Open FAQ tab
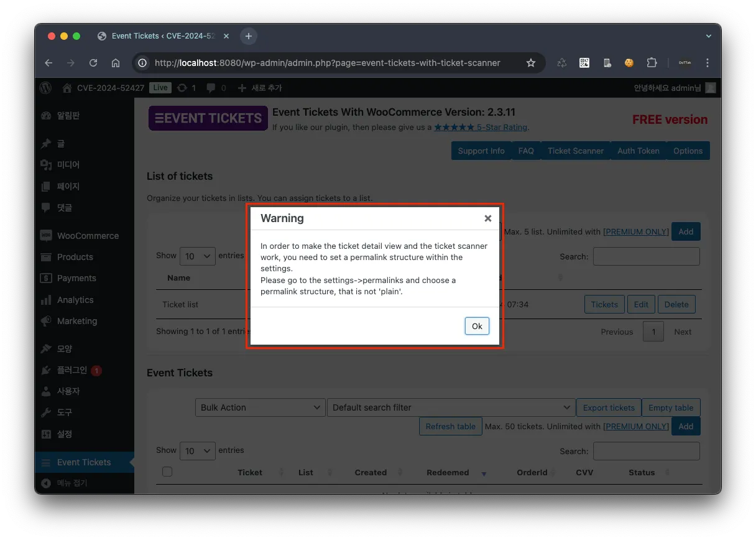This screenshot has height=540, width=756. coord(526,151)
